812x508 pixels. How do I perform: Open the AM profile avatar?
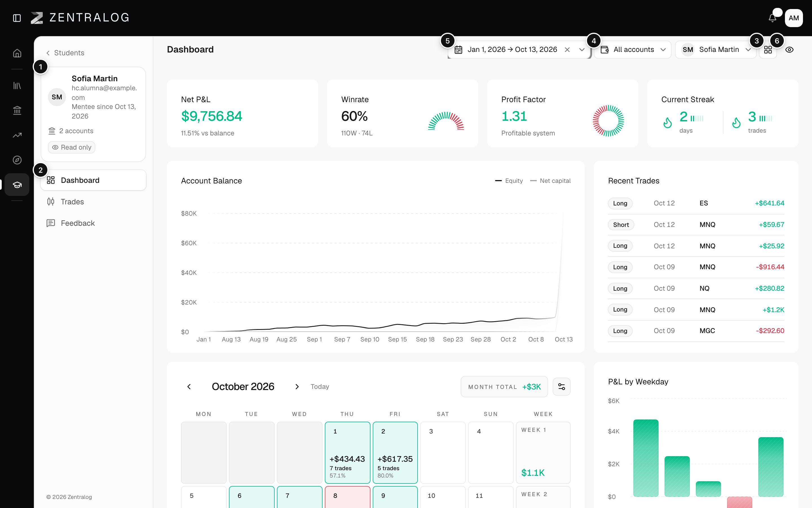pyautogui.click(x=794, y=18)
